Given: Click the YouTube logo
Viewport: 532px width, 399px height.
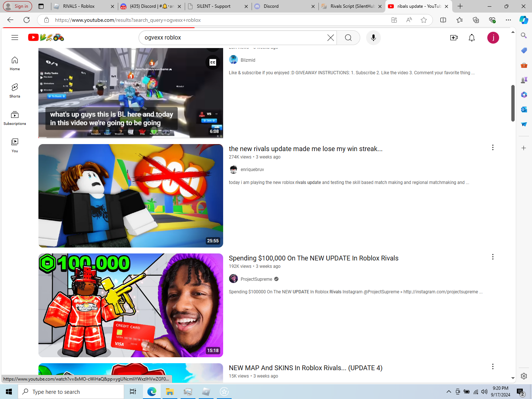Looking at the screenshot, I should [x=46, y=37].
